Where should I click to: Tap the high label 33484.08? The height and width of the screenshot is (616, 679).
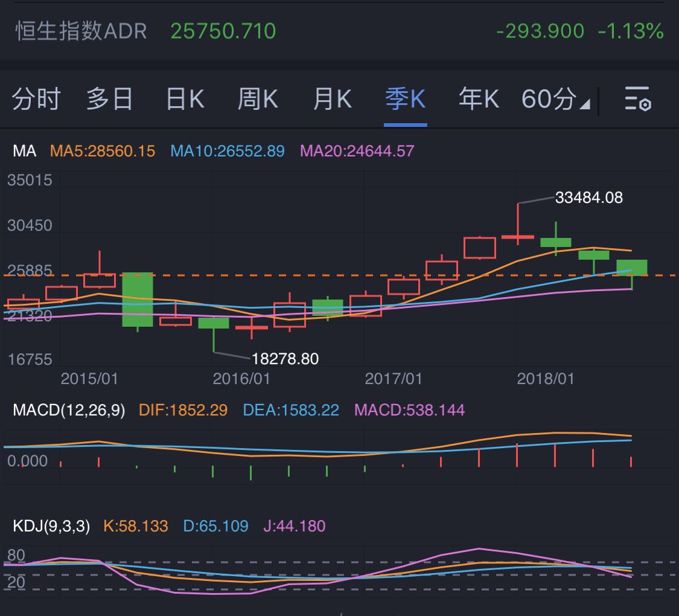pos(589,197)
